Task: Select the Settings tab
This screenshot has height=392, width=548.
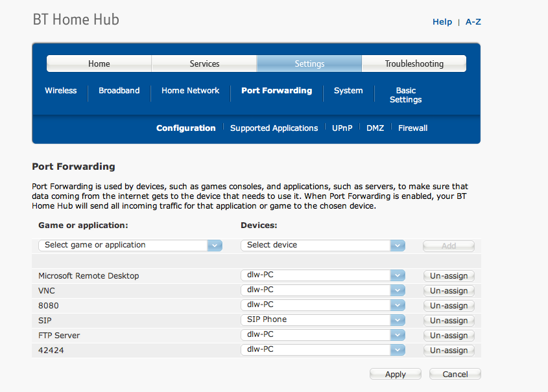Action: pos(309,63)
